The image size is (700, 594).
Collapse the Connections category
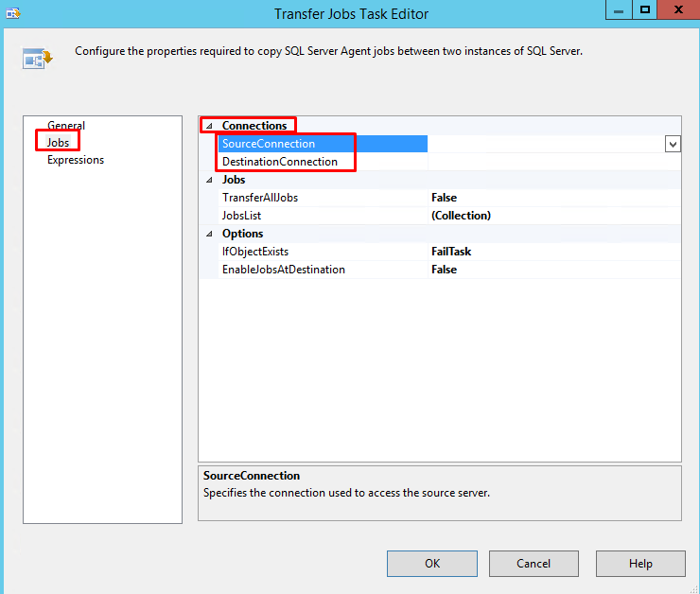(x=209, y=126)
